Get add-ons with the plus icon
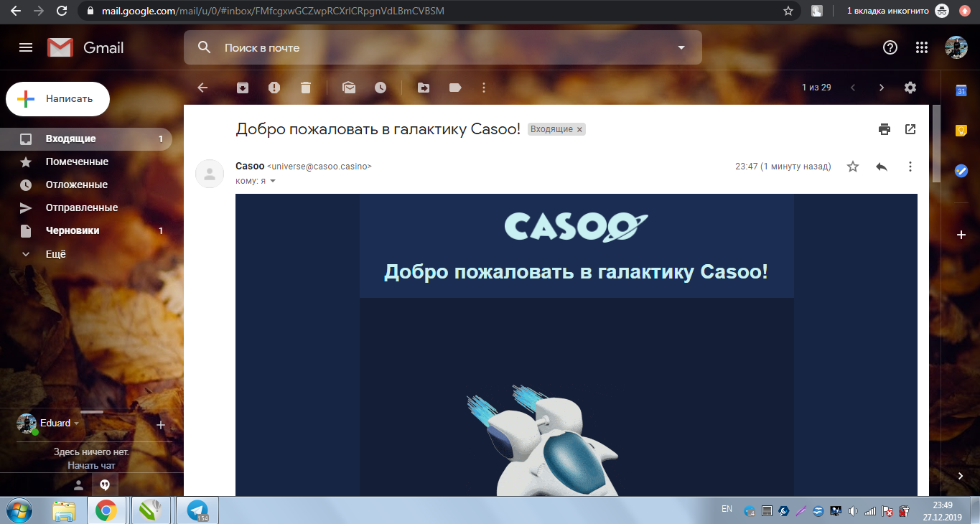 point(961,235)
